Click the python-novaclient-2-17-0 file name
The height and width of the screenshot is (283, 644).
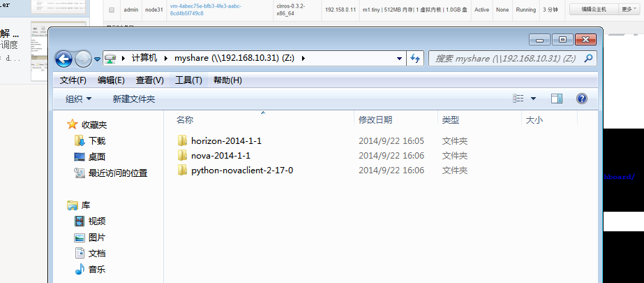coord(242,170)
